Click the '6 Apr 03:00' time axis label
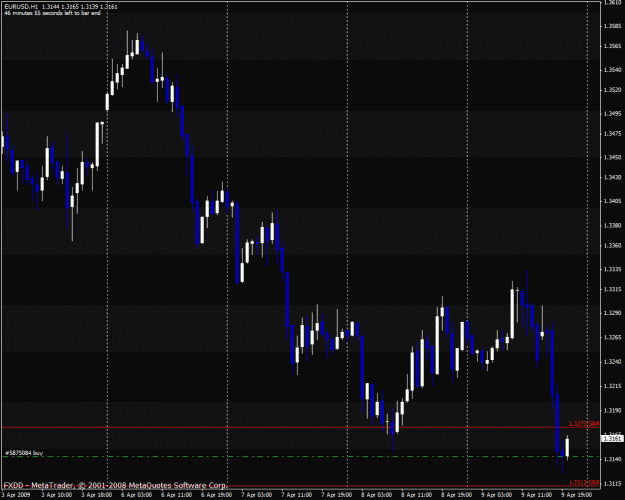This screenshot has width=625, height=500. [x=137, y=495]
